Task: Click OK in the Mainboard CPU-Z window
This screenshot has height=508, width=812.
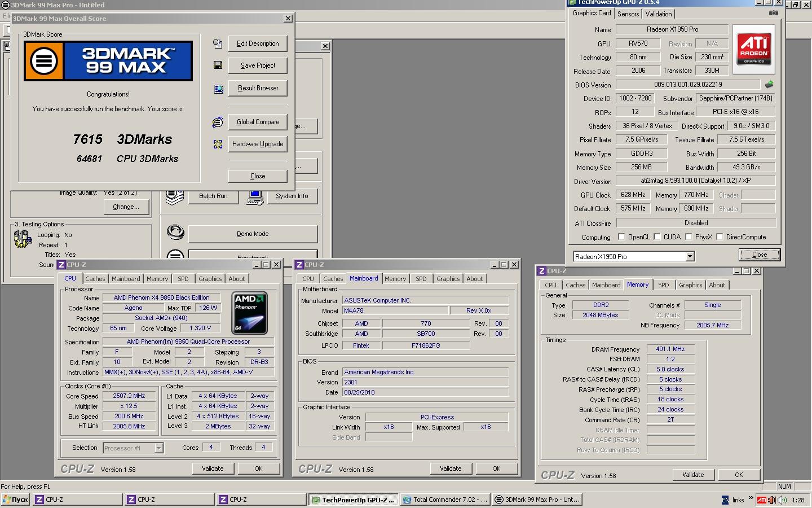Action: (496, 468)
